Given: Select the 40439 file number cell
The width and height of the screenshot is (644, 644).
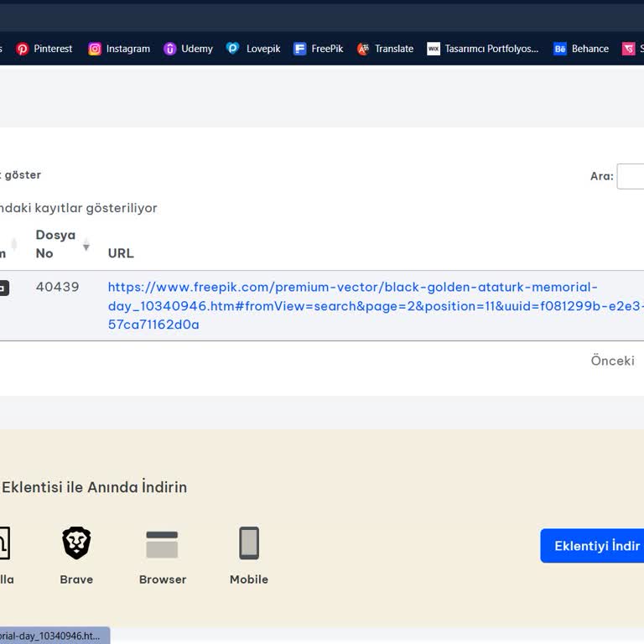Looking at the screenshot, I should coord(57,287).
